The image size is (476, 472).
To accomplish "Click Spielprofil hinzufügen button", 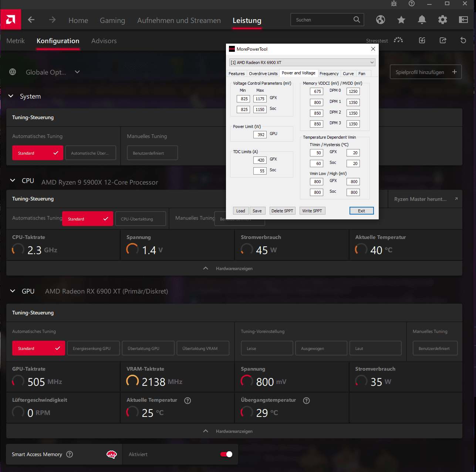I will (x=426, y=72).
